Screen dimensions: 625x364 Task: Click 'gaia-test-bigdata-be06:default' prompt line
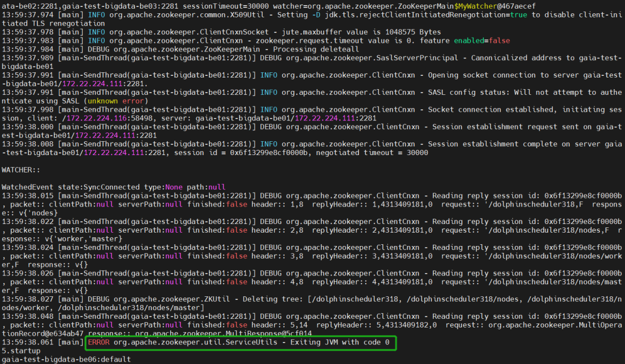66,359
